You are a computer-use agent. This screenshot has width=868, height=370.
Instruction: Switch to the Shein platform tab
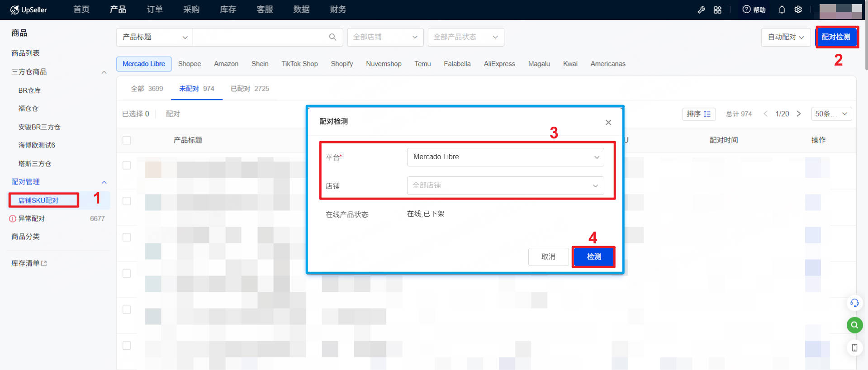tap(260, 64)
